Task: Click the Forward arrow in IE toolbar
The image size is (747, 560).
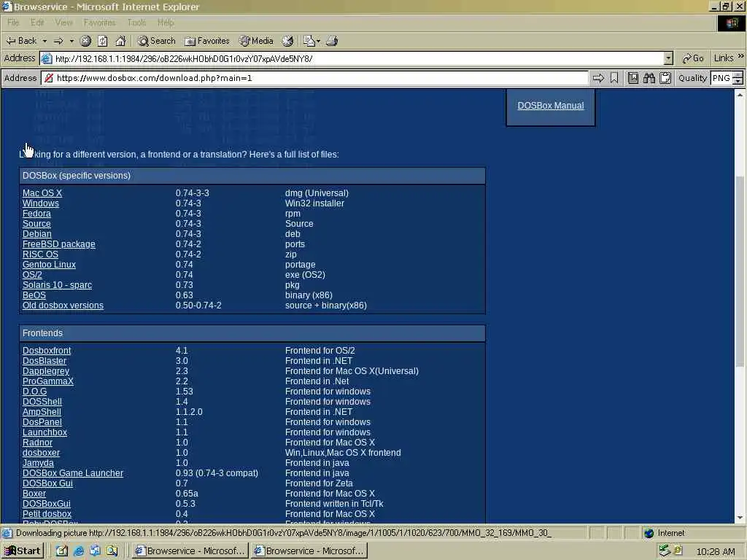Action: coord(58,41)
